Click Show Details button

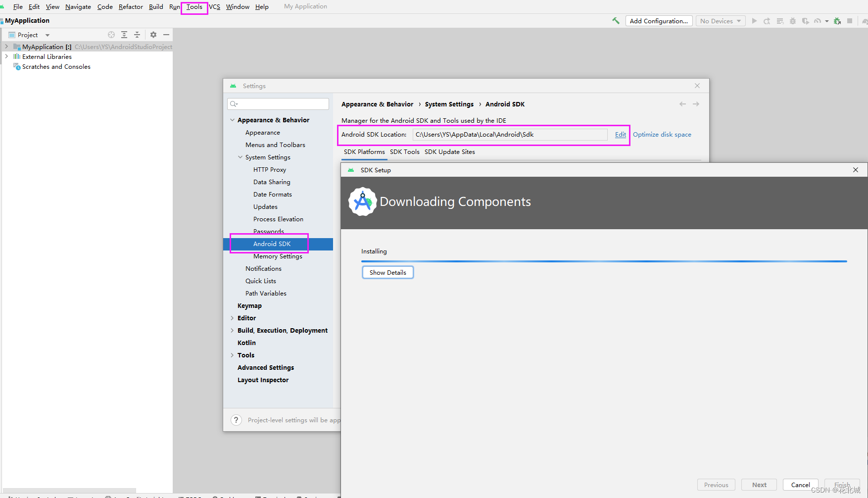click(x=388, y=273)
